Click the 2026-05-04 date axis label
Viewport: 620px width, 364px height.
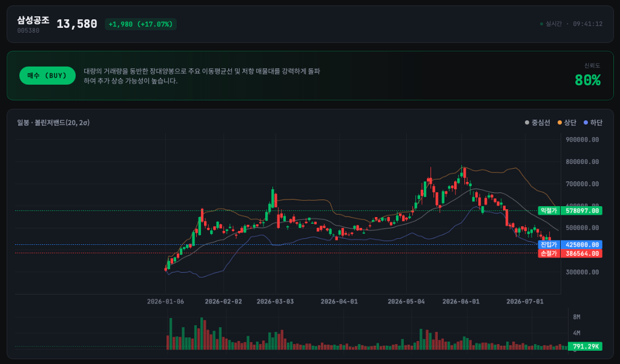[x=406, y=302]
